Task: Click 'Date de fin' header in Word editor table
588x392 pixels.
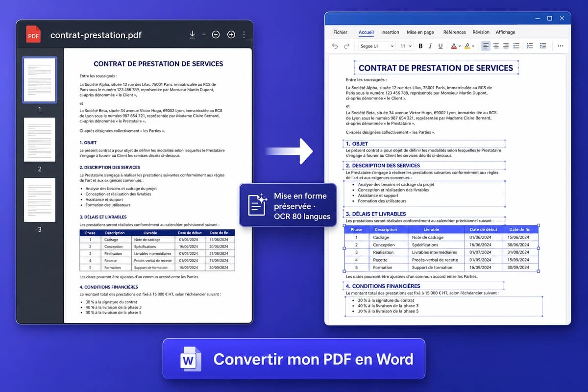Action: pyautogui.click(x=520, y=229)
